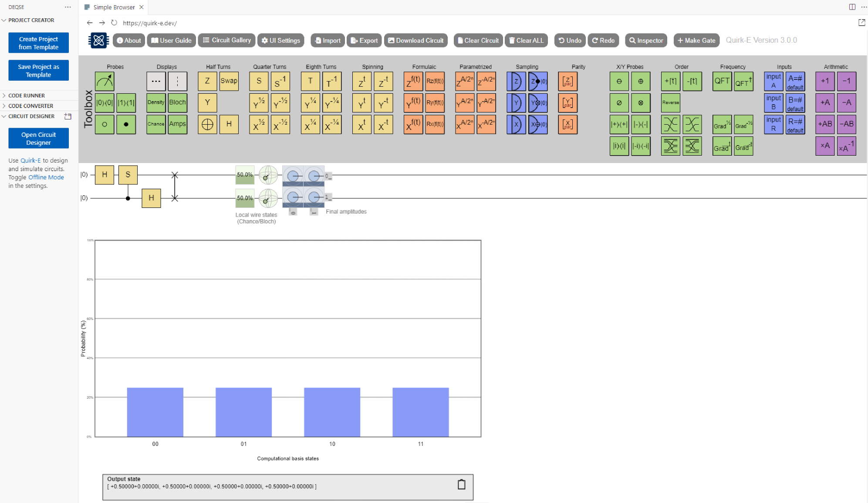868x503 pixels.
Task: Click the H gate on first wire
Action: [x=105, y=175]
